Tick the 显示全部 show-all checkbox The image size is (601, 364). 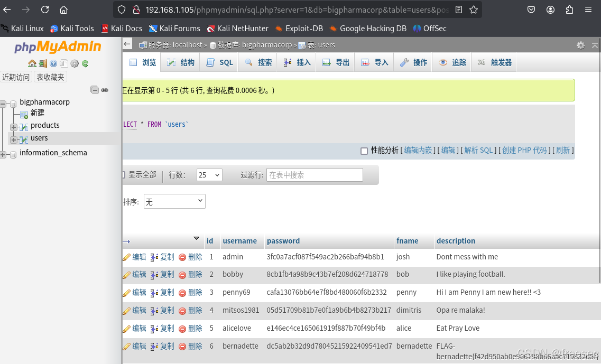(123, 175)
